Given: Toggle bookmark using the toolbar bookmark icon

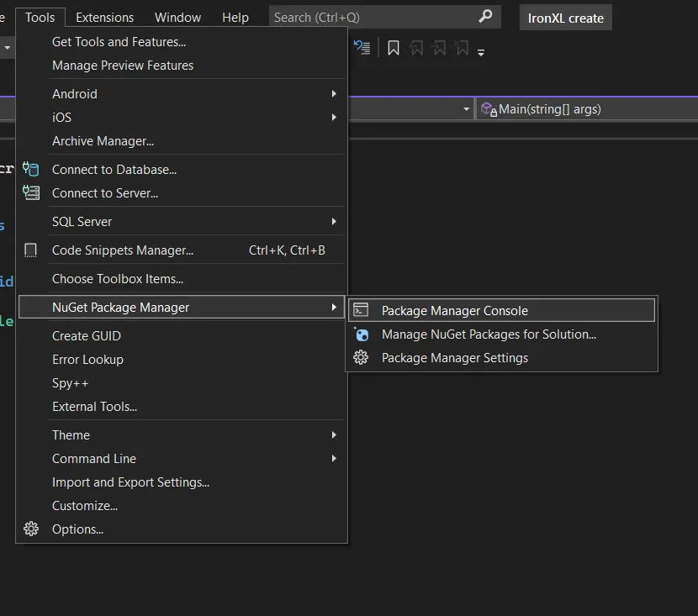Looking at the screenshot, I should click(393, 49).
